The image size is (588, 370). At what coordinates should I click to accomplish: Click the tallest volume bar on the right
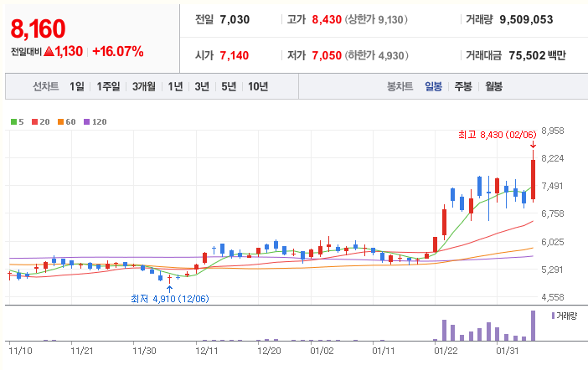[533, 326]
